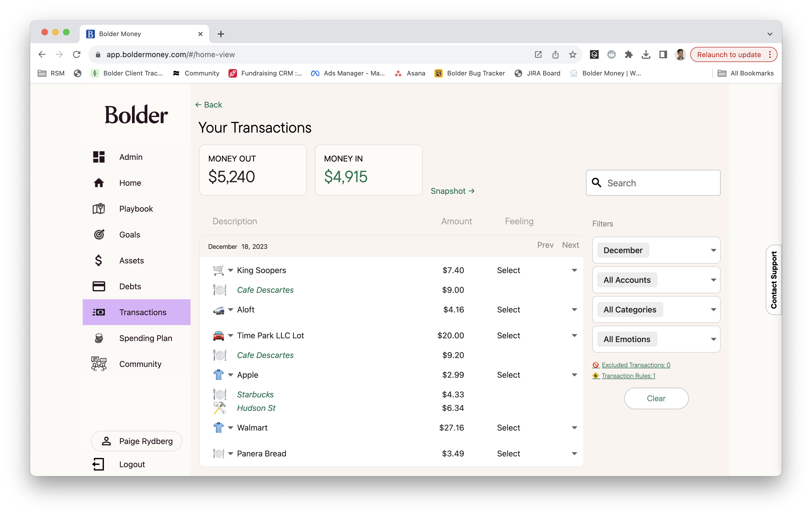Click King Soopers shopping cart category icon
The height and width of the screenshot is (516, 812).
coord(218,270)
